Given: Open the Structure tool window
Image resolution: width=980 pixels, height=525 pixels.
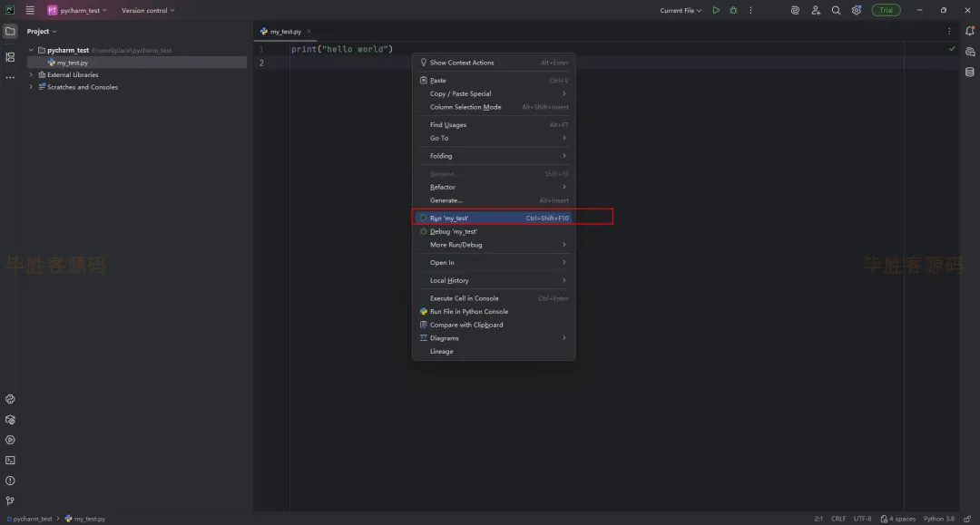Looking at the screenshot, I should coord(10,57).
